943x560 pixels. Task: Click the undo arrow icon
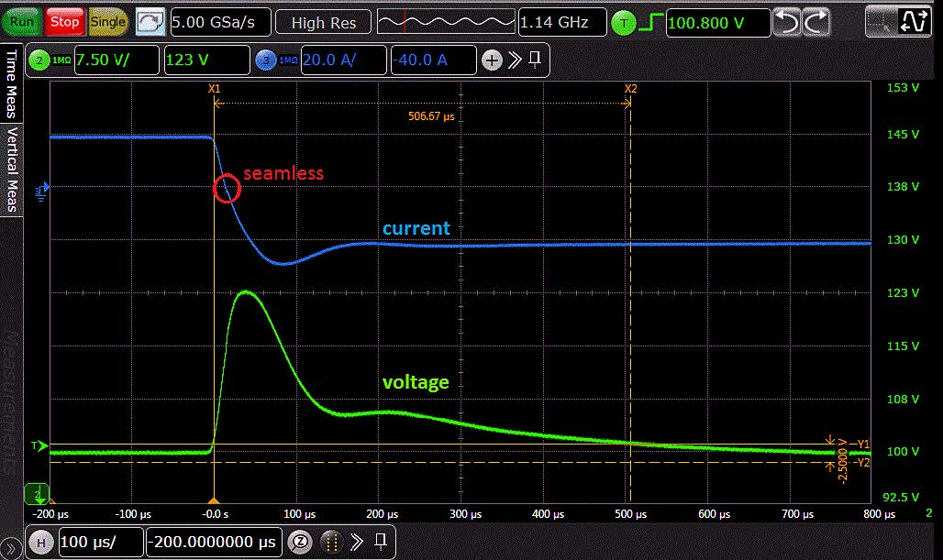pos(786,22)
